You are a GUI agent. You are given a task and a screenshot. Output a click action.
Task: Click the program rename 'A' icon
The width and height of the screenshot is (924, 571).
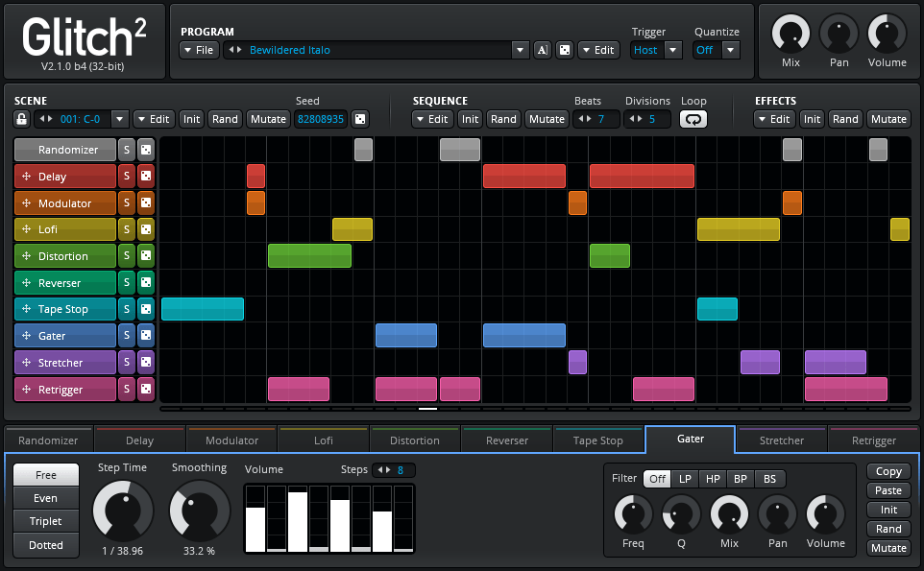point(542,50)
